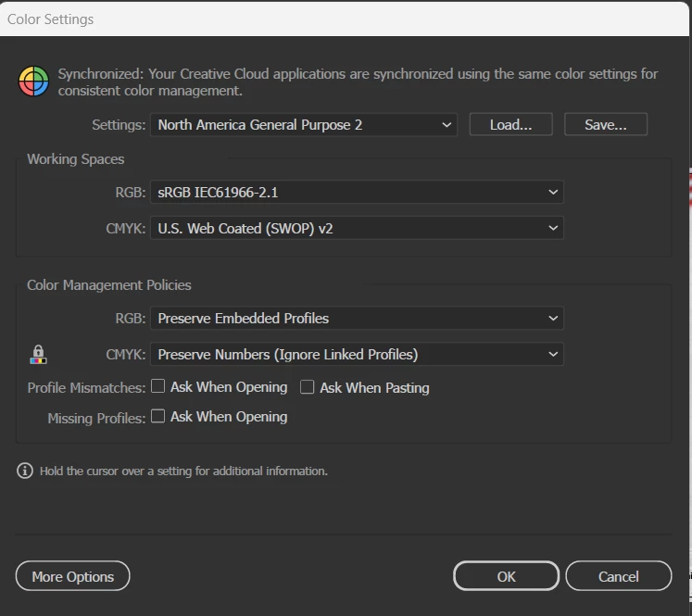Click the Save... button
Screen dimensions: 692x616
click(x=606, y=124)
